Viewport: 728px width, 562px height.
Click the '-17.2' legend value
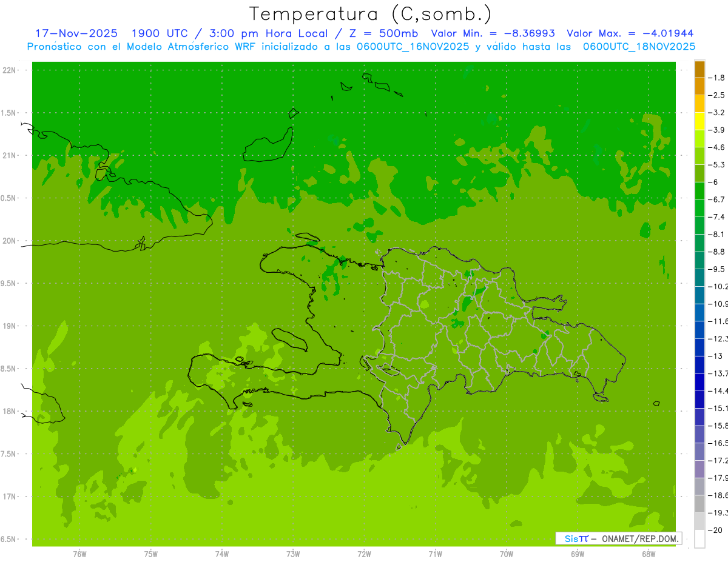718,461
